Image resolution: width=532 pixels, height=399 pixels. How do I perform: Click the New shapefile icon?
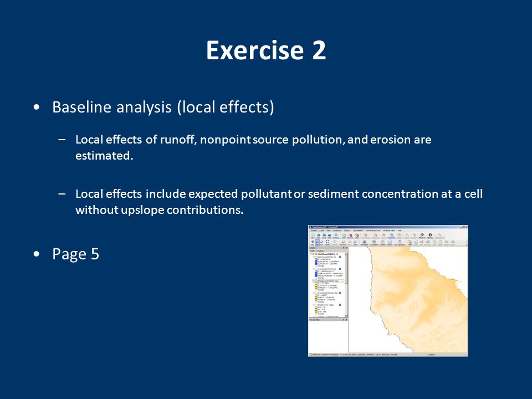pos(410,243)
